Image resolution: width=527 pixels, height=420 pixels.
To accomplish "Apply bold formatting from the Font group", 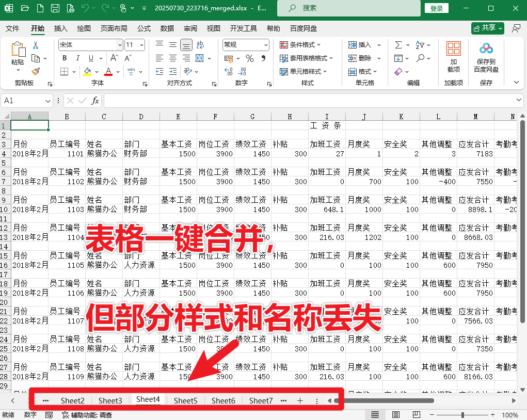I will [x=65, y=58].
